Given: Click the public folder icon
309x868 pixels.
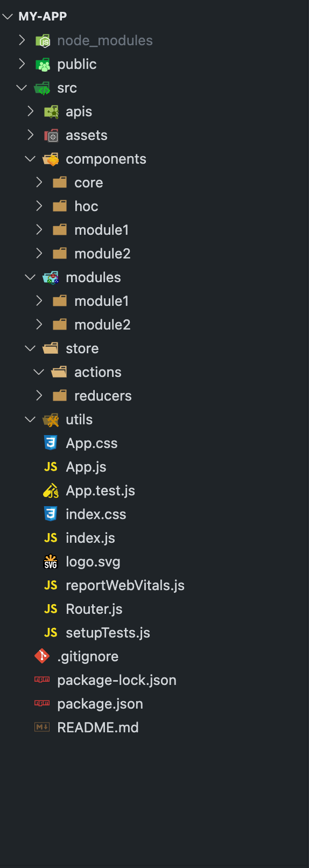Looking at the screenshot, I should click(x=43, y=65).
